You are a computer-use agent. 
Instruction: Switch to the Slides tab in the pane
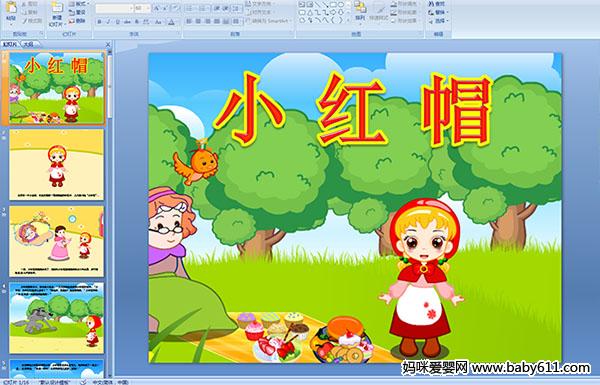point(10,44)
